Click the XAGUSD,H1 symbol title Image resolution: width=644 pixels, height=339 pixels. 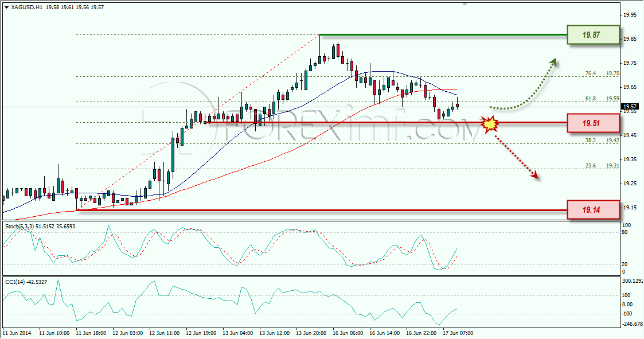pyautogui.click(x=26, y=7)
